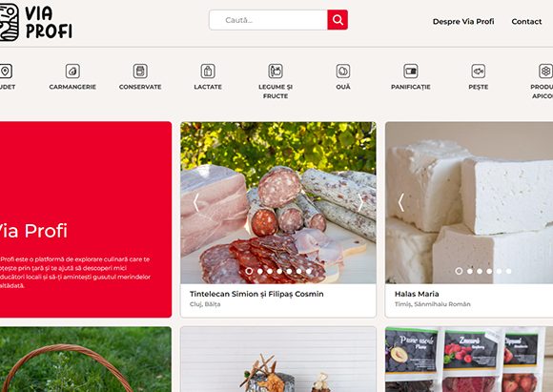The height and width of the screenshot is (392, 553).
Task: Select third dot in Halas Maria slideshow
Action: (x=480, y=271)
